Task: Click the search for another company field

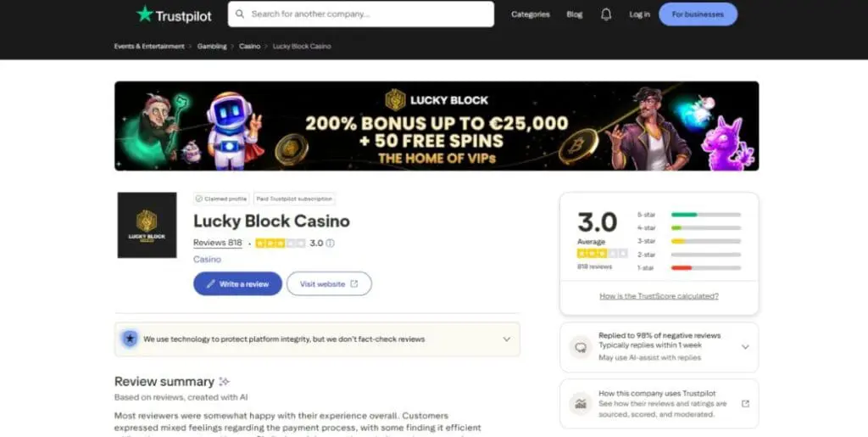Action: [364, 14]
